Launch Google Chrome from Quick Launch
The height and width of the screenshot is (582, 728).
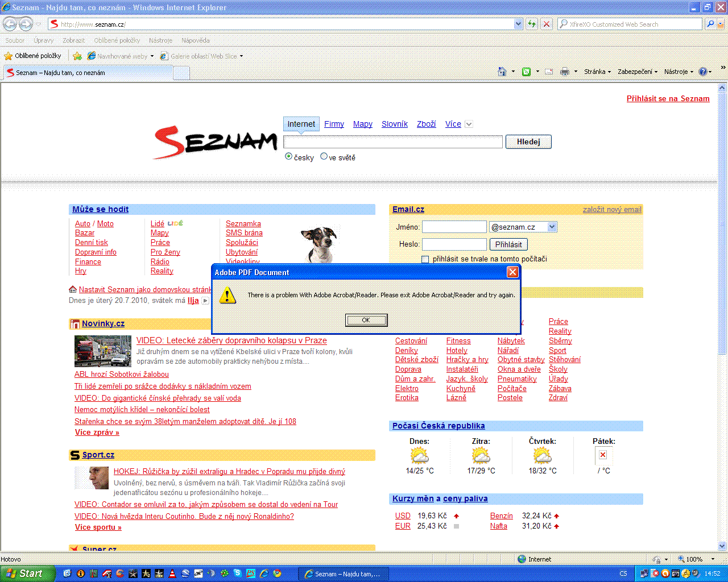click(x=277, y=573)
